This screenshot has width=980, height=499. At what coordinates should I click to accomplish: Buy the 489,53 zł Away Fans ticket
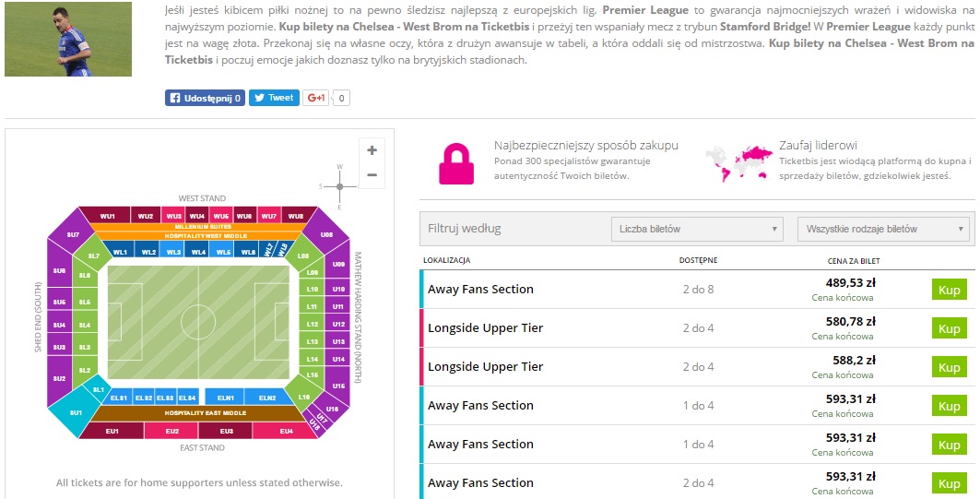pyautogui.click(x=949, y=290)
